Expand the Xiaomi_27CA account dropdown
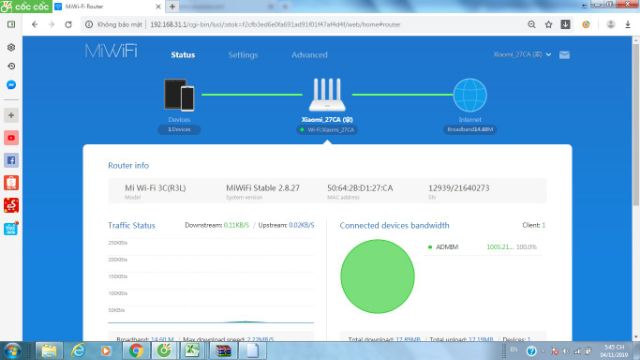Screen dimensions: 640x360 522,54
